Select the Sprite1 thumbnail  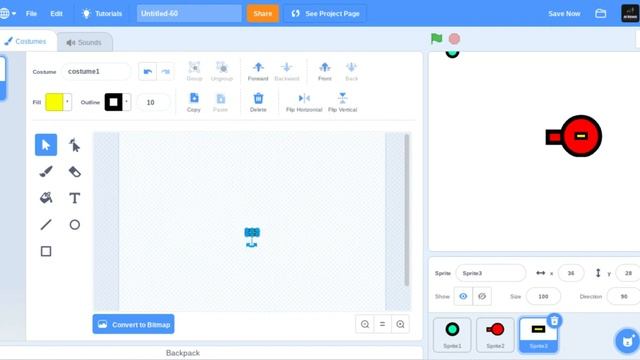tap(452, 335)
